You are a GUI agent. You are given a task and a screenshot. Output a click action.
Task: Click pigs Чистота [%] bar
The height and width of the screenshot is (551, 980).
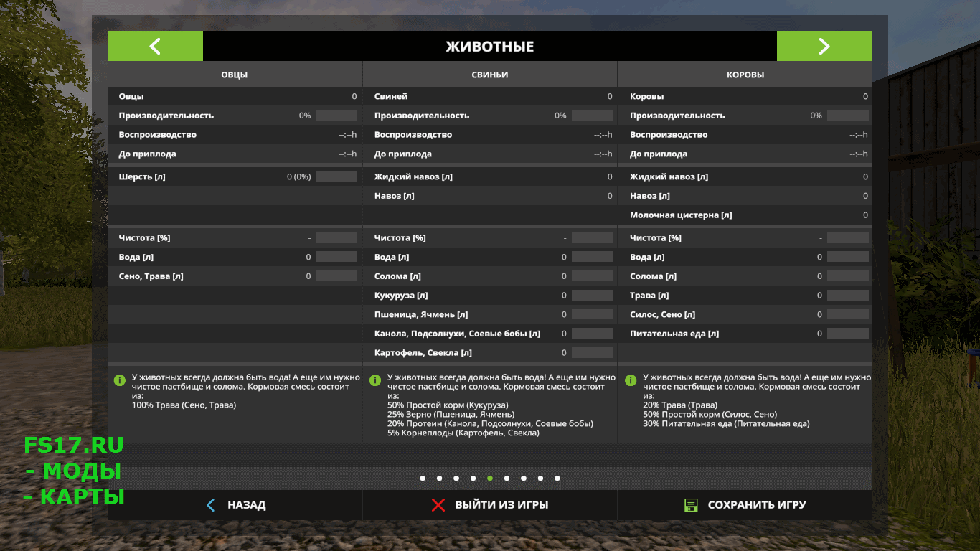[x=593, y=237]
